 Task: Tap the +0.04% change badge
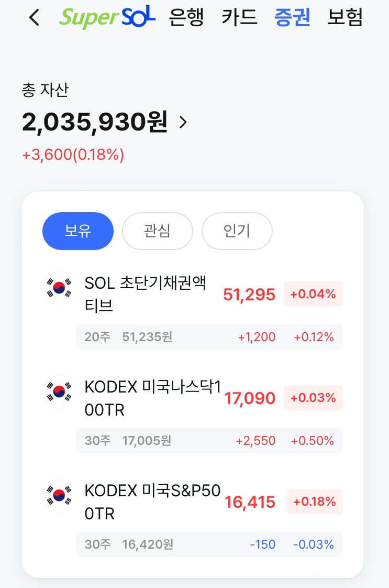[313, 294]
